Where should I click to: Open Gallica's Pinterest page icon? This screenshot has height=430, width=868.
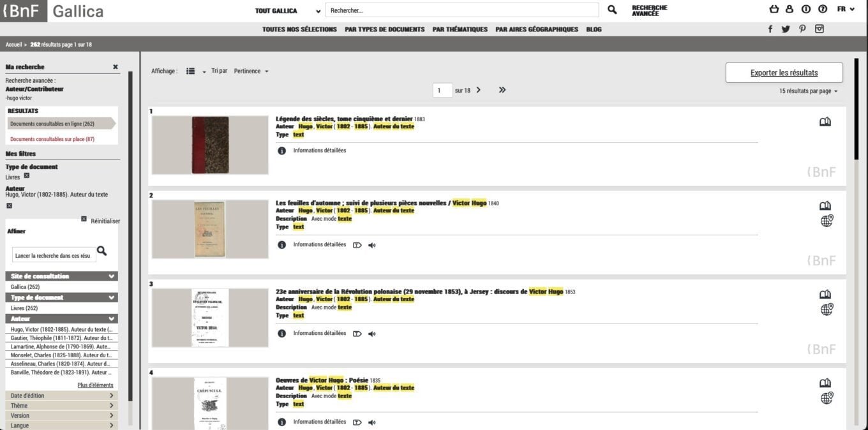pos(802,29)
